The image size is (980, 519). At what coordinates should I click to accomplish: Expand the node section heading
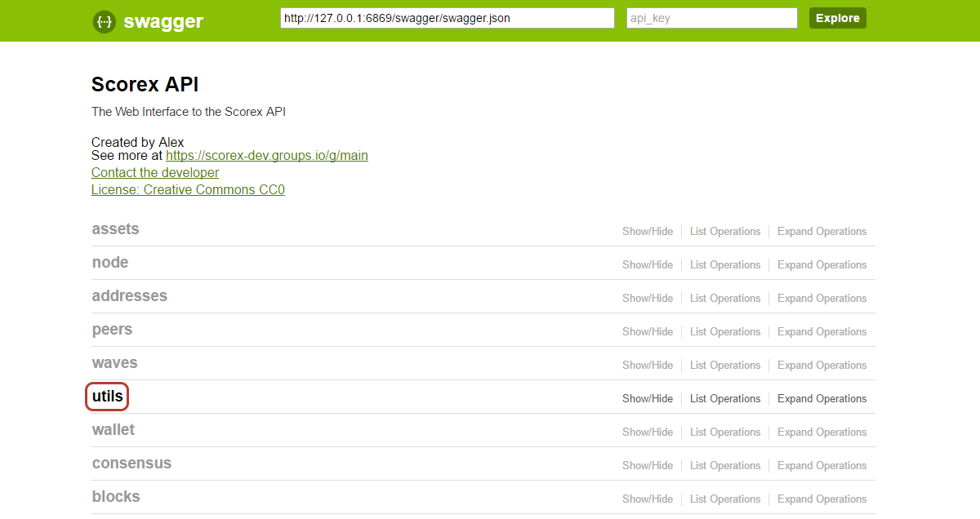[x=110, y=262]
